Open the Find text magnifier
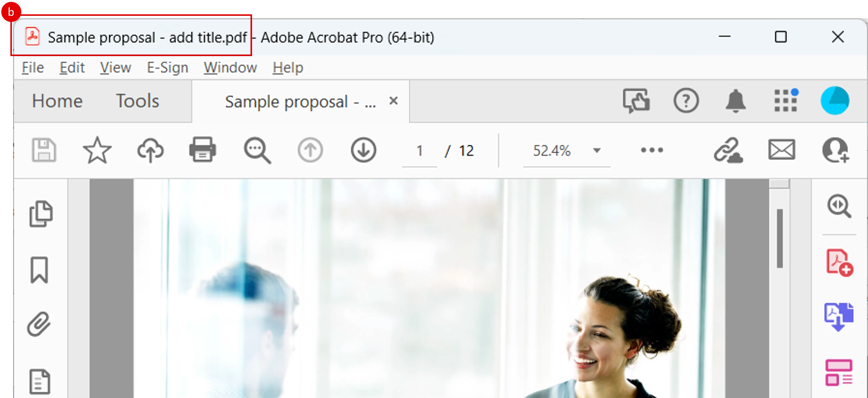This screenshot has height=398, width=868. pyautogui.click(x=257, y=150)
